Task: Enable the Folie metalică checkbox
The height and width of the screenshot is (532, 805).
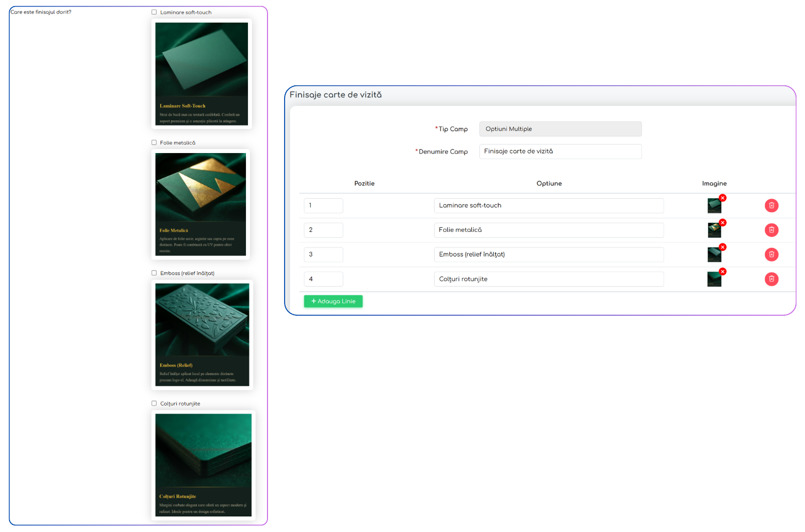Action: click(x=154, y=143)
